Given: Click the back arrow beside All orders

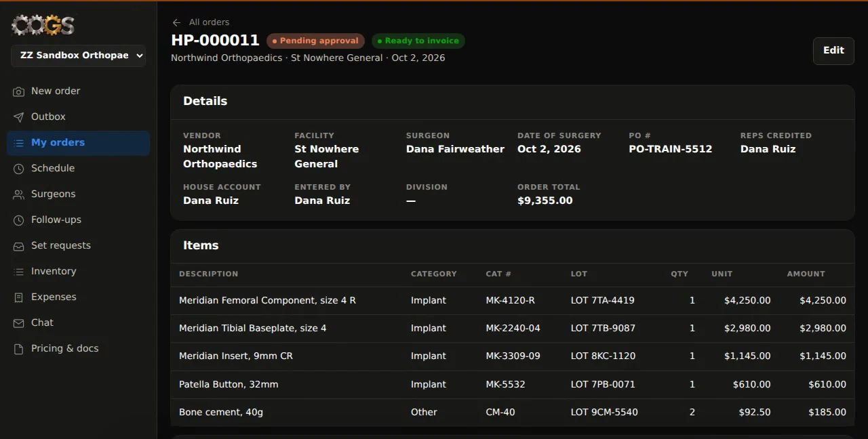Looking at the screenshot, I should click(177, 22).
